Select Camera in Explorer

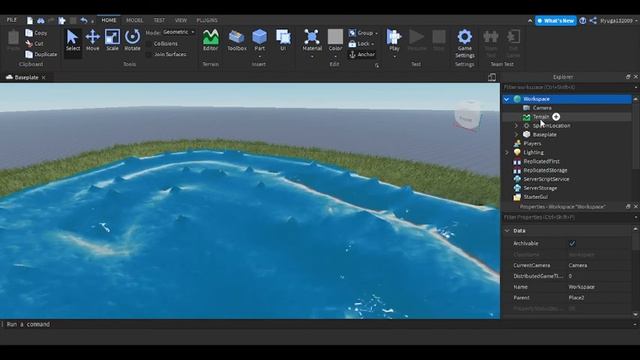pyautogui.click(x=542, y=108)
